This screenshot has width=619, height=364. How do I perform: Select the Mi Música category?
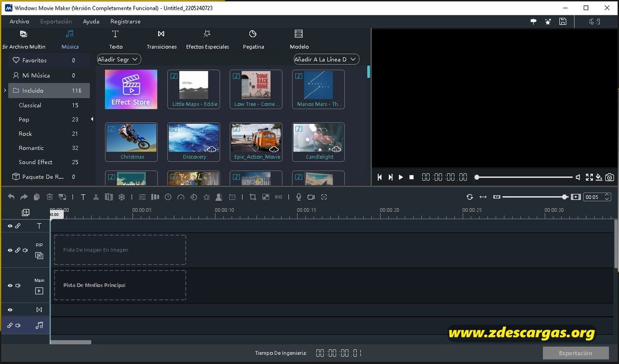49,75
